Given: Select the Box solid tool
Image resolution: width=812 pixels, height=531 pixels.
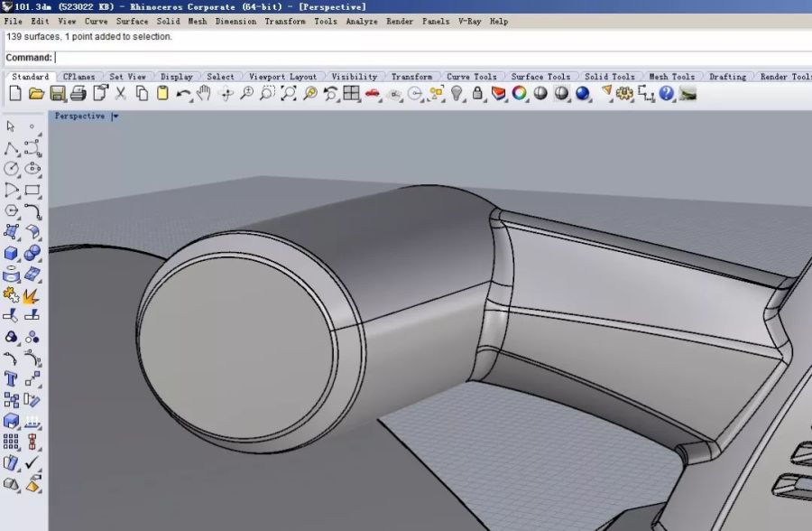Looking at the screenshot, I should (x=11, y=254).
